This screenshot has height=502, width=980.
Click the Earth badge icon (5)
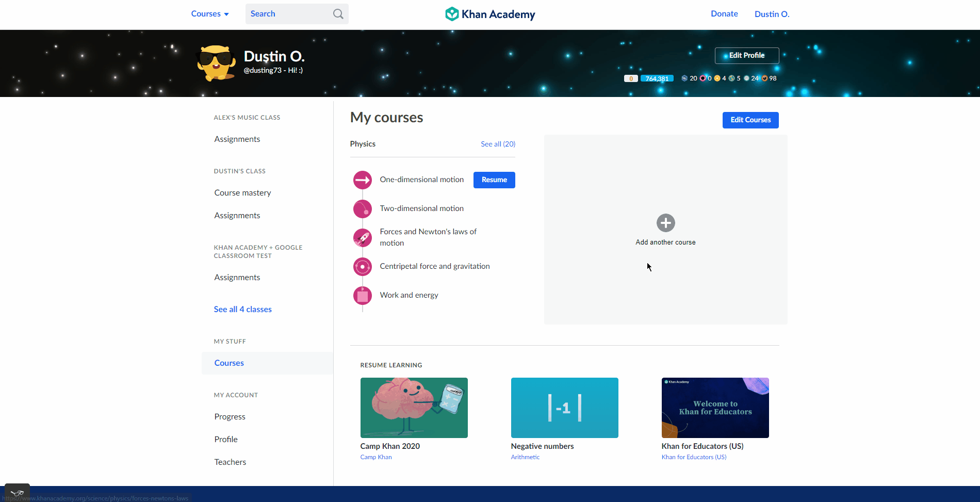point(731,78)
